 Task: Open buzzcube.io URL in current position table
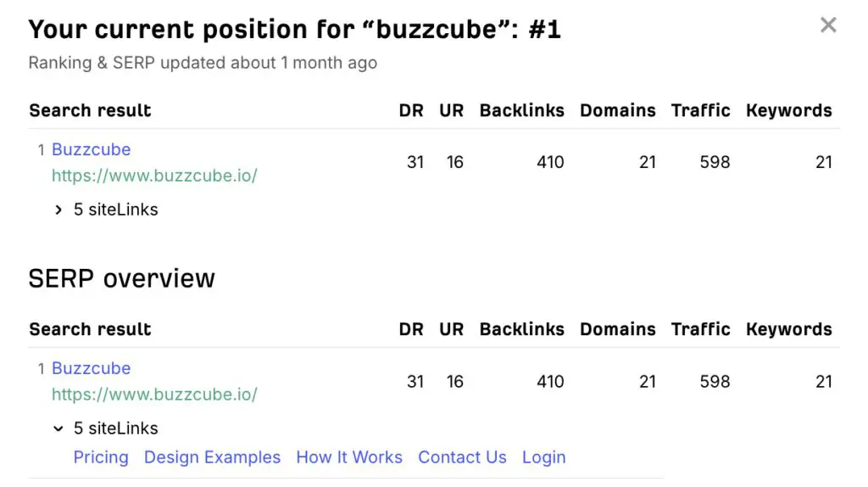(x=154, y=176)
